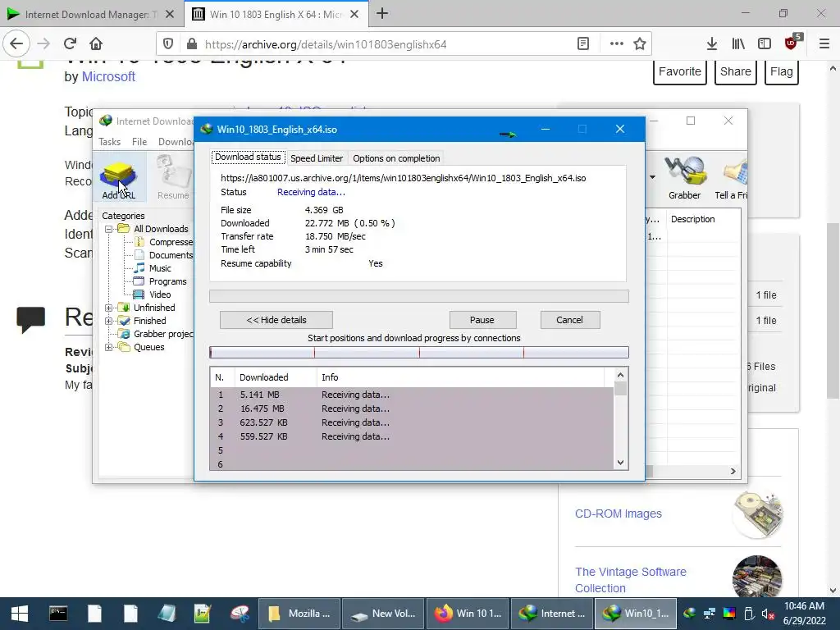This screenshot has height=630, width=840.
Task: Click IDM list horizontal scroll right arrow
Action: pos(733,472)
